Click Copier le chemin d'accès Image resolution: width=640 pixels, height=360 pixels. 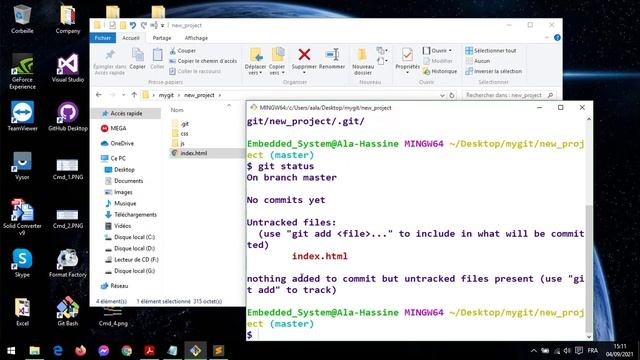click(x=203, y=61)
